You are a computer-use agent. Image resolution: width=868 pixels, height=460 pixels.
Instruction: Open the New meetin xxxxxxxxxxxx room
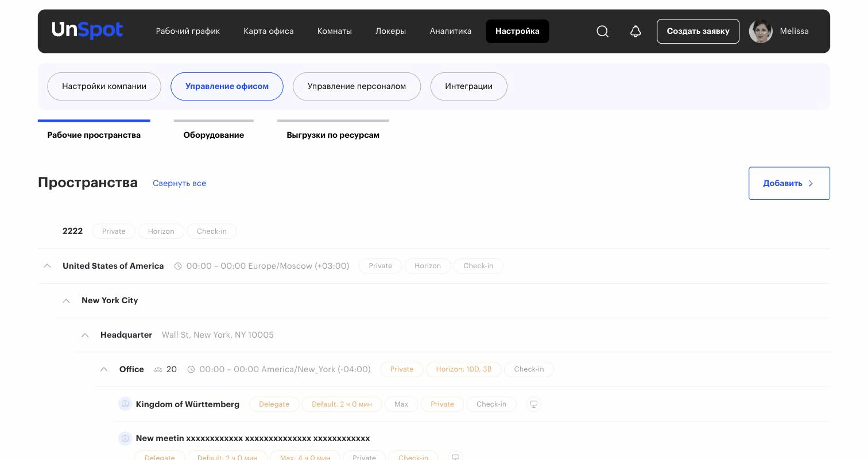(x=253, y=438)
